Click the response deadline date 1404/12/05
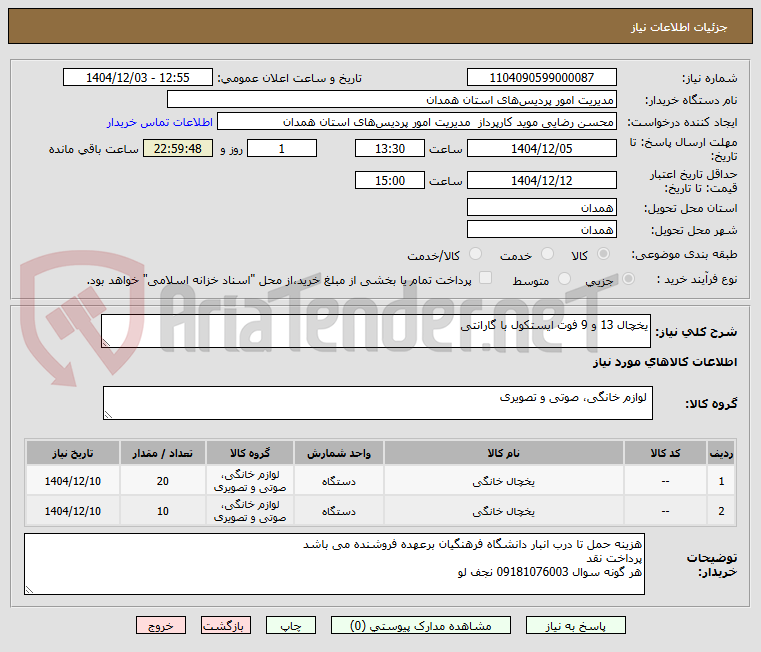This screenshot has width=761, height=652. [542, 149]
